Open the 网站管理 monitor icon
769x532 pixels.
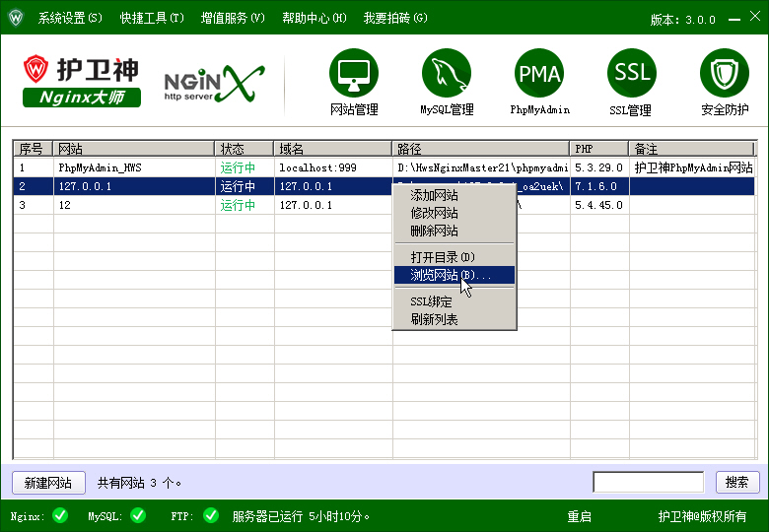(x=353, y=74)
